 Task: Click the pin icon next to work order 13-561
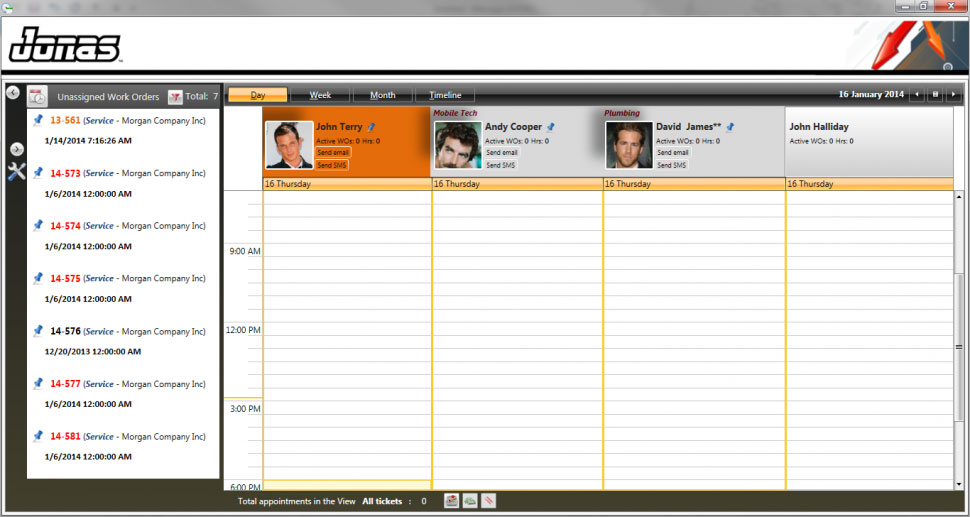coord(38,120)
